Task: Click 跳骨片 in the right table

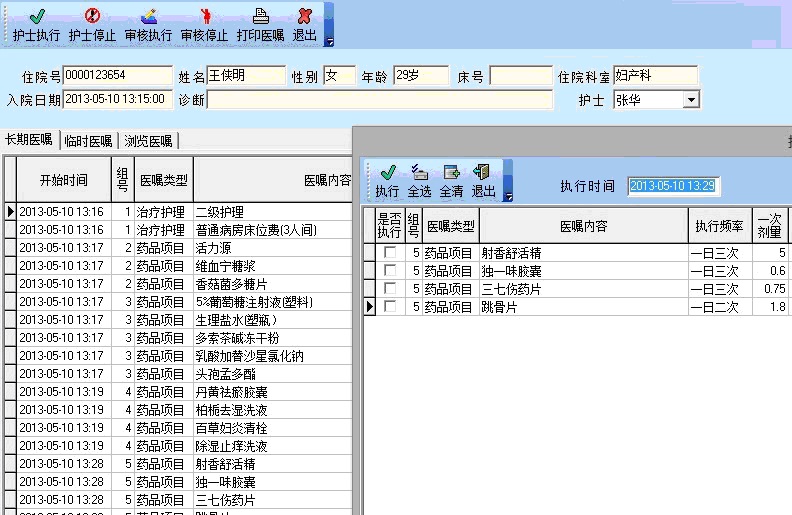Action: (499, 306)
